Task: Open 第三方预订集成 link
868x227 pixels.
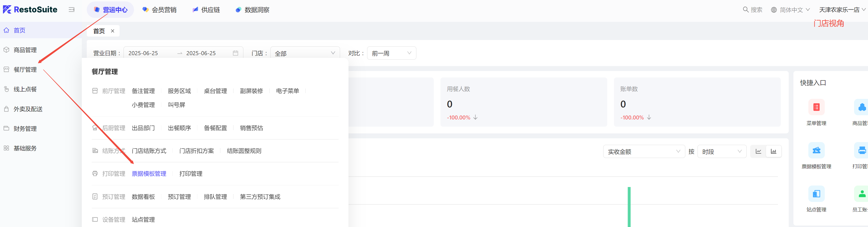Action: (260, 197)
